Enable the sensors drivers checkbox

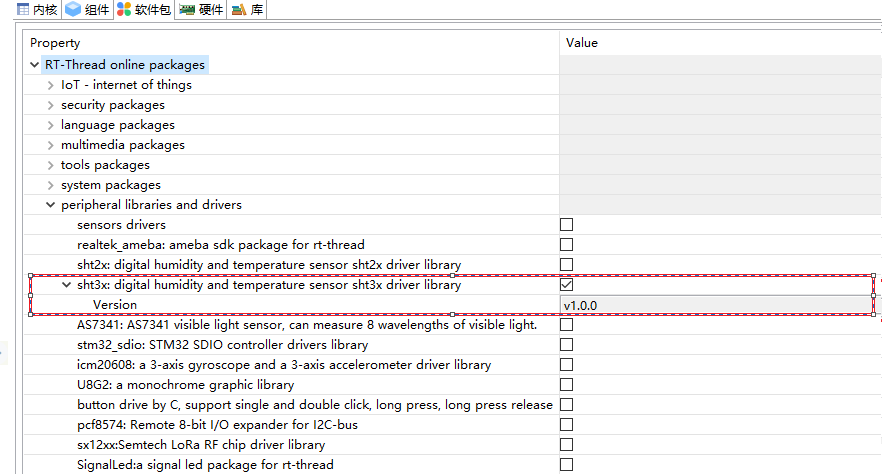click(567, 225)
